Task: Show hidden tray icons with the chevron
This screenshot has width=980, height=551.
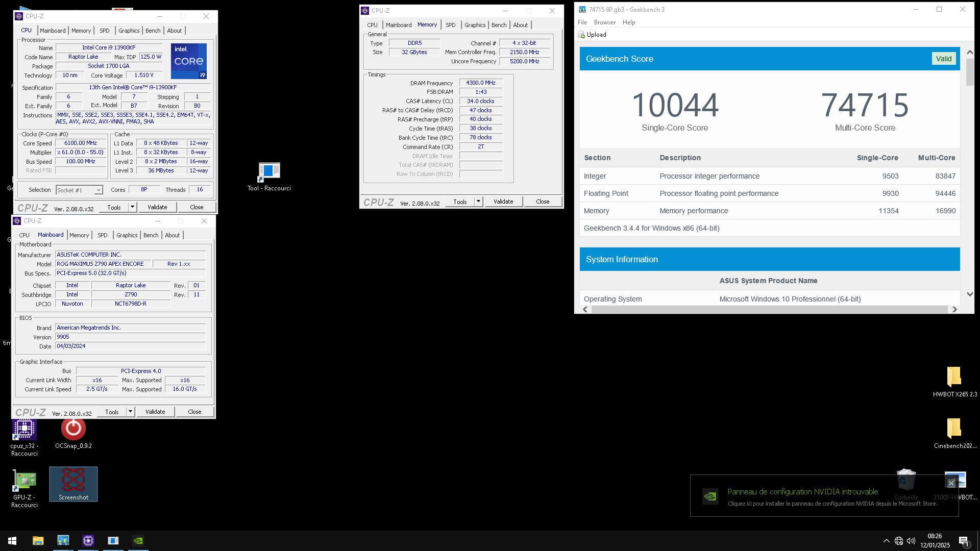Action: 887,541
